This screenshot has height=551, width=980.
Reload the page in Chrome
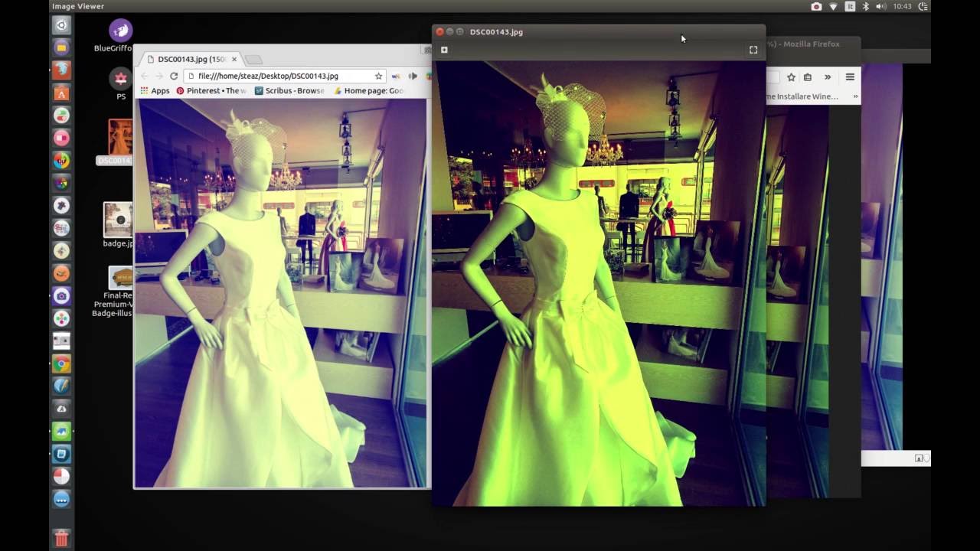click(174, 76)
